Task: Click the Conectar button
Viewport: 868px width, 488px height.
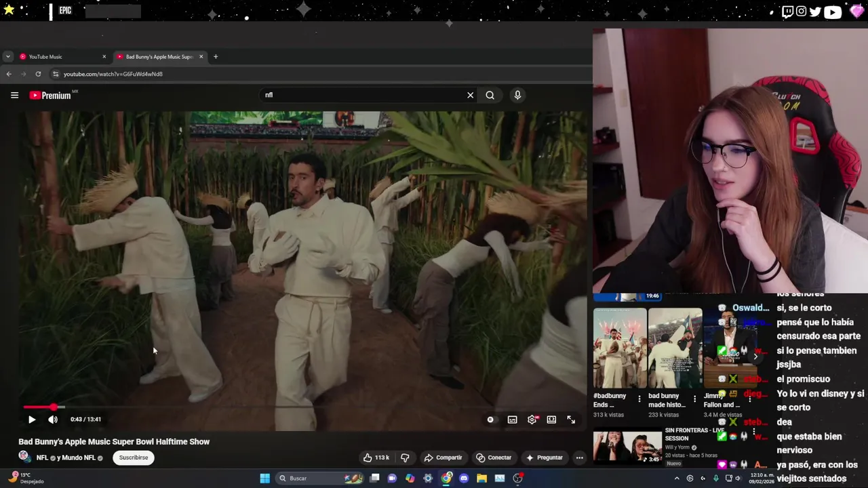Action: click(494, 457)
